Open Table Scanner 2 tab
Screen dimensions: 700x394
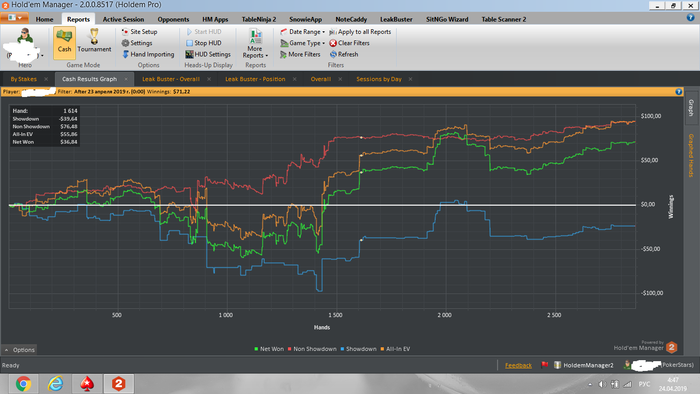(504, 19)
